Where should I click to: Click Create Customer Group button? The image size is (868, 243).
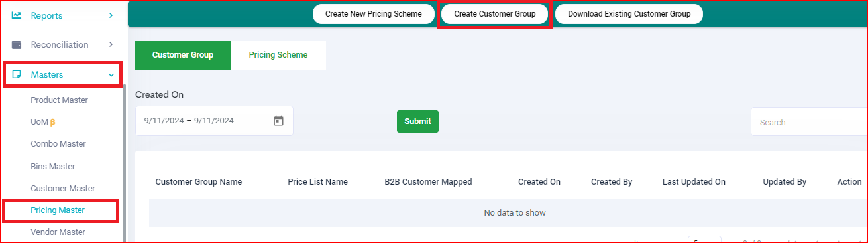[x=495, y=14]
